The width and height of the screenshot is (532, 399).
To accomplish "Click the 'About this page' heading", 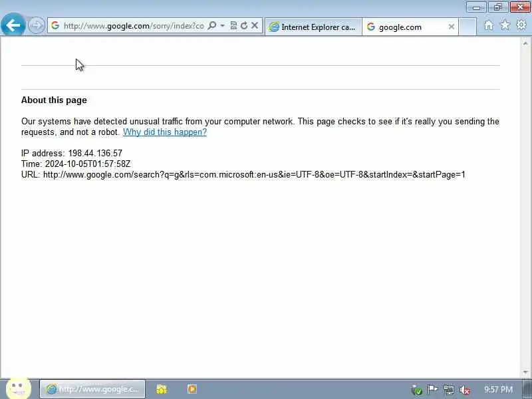I will [54, 100].
